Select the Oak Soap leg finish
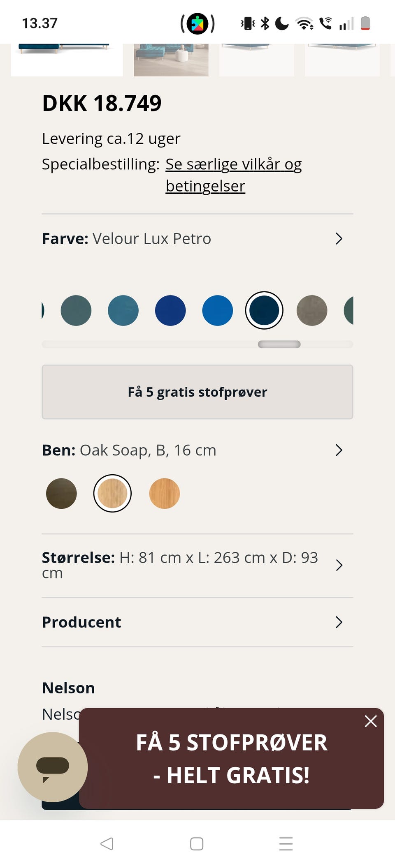395x868 pixels. pyautogui.click(x=112, y=494)
